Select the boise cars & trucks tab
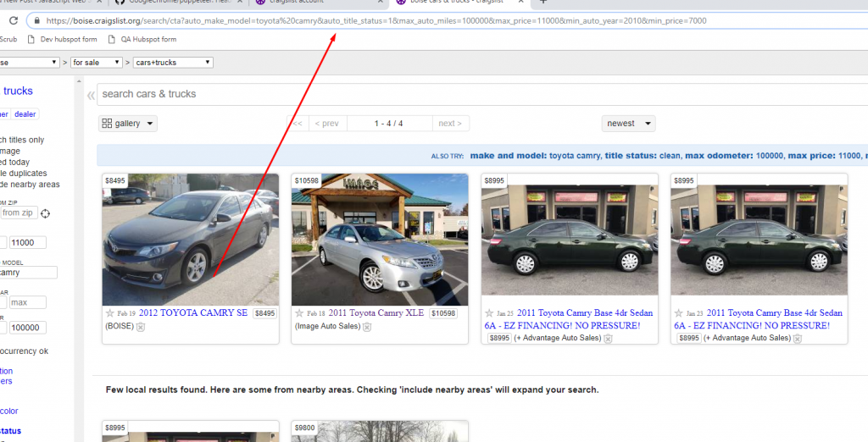 [x=459, y=3]
